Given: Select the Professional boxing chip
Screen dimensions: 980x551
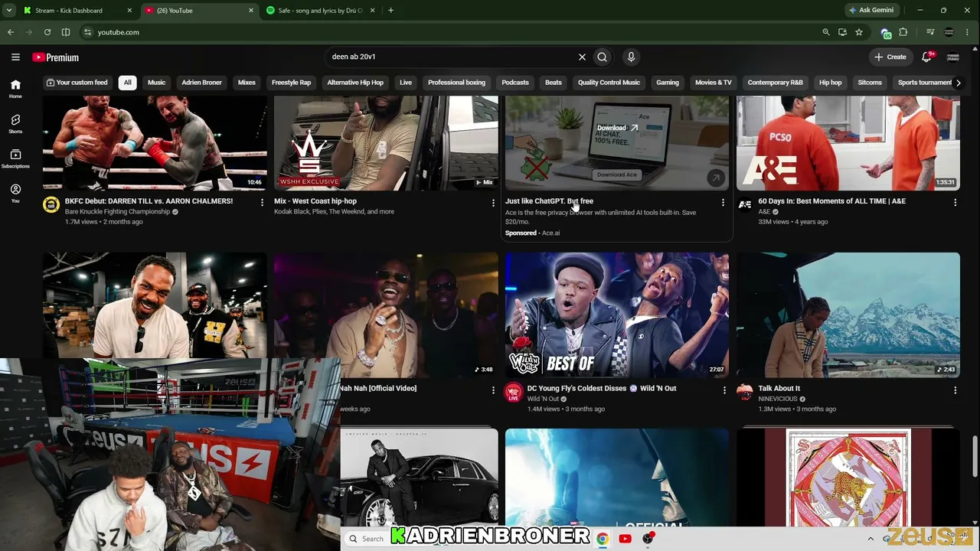Looking at the screenshot, I should click(x=456, y=83).
